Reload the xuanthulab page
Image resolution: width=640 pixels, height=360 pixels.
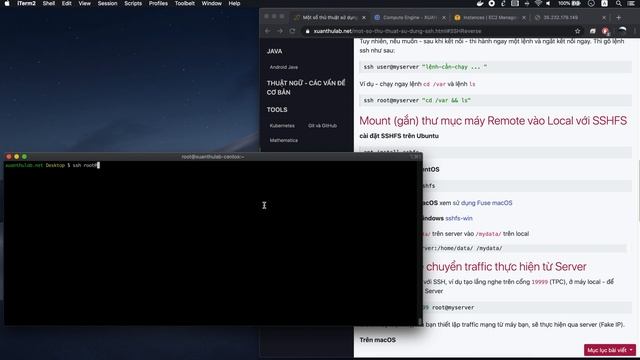(x=292, y=31)
